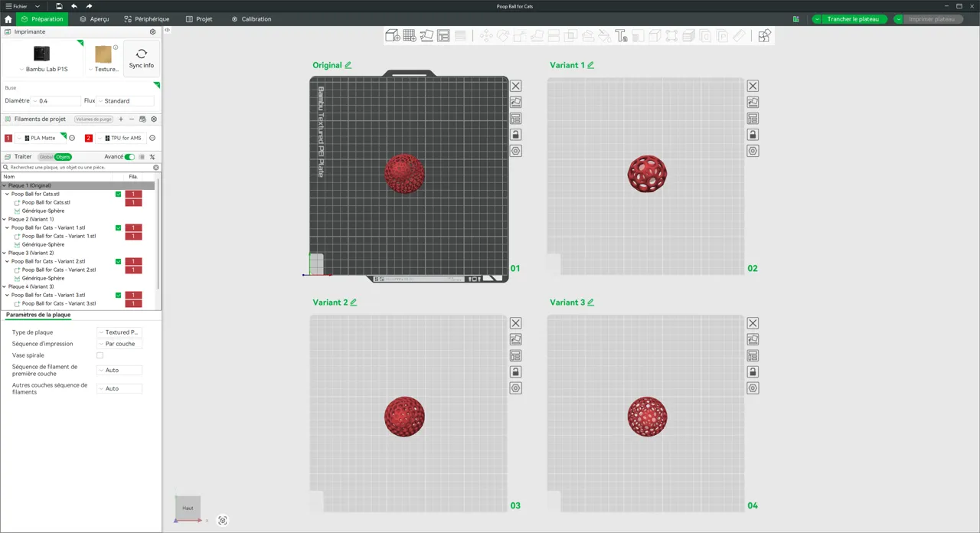Lock the Variant 2 plate
This screenshot has height=533, width=980.
[x=516, y=372]
